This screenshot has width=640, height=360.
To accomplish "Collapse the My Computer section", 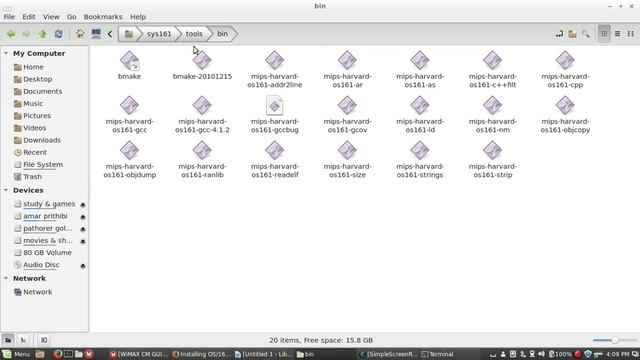I will coord(6,53).
